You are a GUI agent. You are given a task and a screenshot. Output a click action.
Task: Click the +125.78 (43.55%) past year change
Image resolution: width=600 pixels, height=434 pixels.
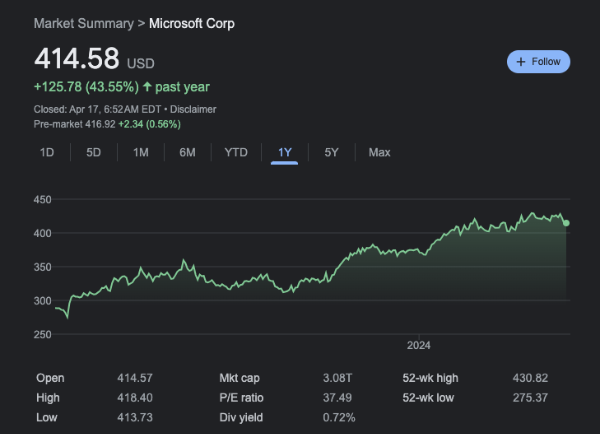[x=122, y=87]
